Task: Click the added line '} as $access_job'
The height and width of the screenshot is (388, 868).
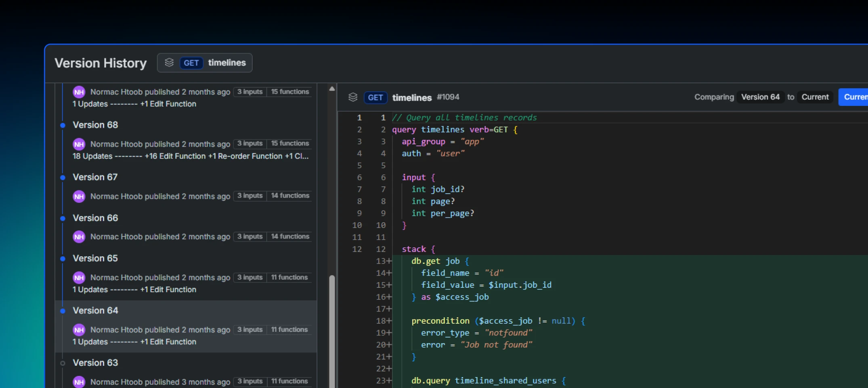Action: pyautogui.click(x=450, y=297)
